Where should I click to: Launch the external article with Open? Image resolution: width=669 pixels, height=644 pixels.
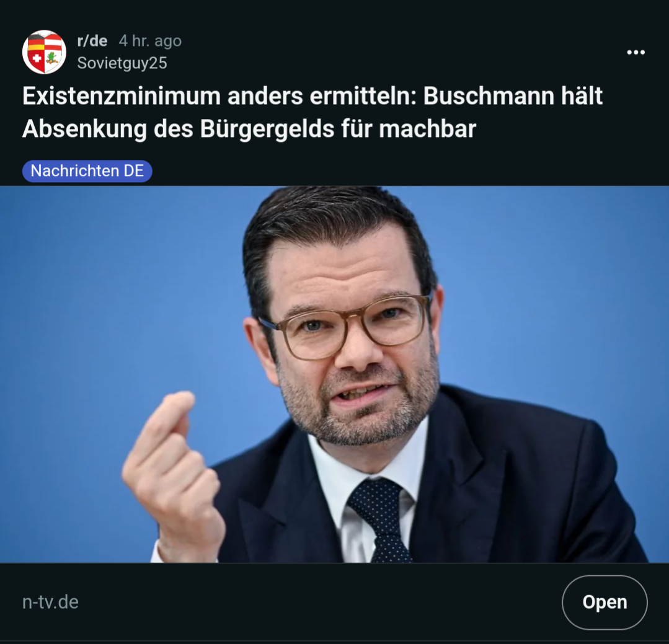pyautogui.click(x=605, y=602)
